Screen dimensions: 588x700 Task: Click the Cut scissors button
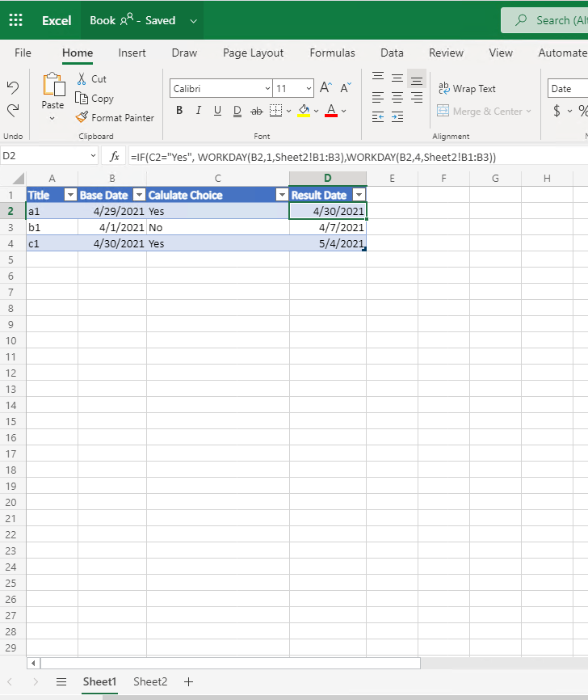pyautogui.click(x=91, y=79)
